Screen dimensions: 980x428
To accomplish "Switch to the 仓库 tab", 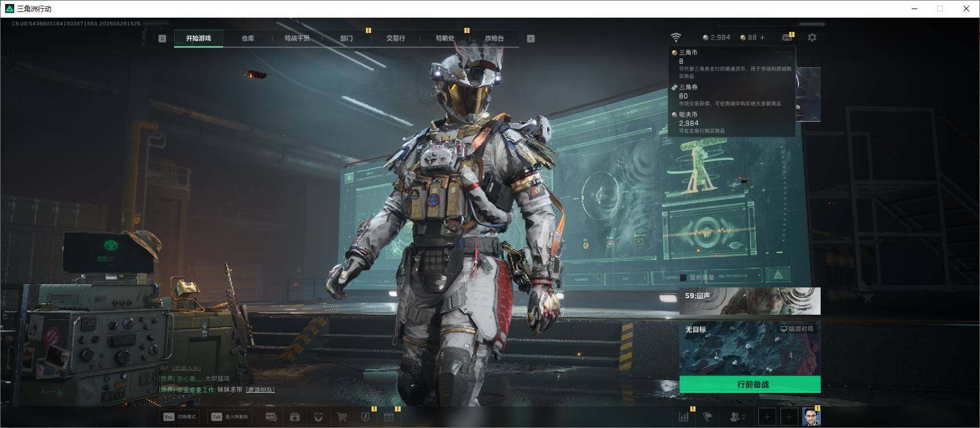I will [248, 38].
